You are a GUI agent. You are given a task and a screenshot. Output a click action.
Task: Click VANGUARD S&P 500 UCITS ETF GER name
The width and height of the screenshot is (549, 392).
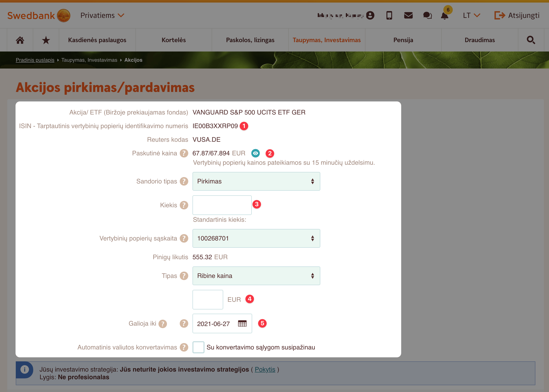[x=249, y=112]
